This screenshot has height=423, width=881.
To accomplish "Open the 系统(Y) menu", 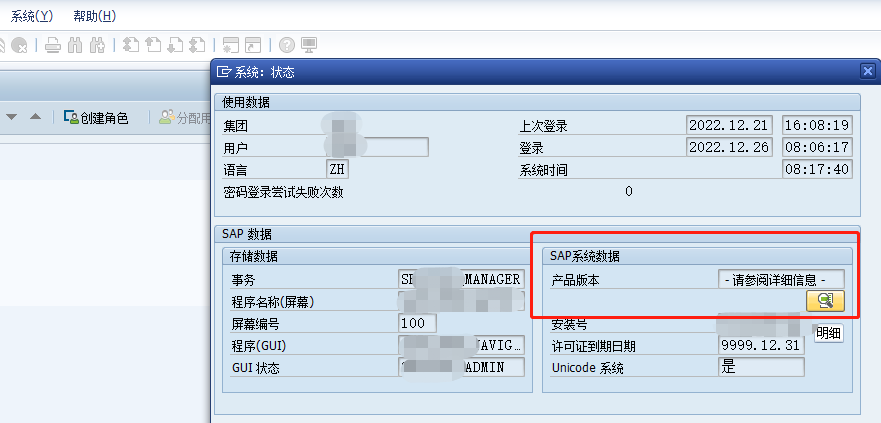I will [31, 16].
